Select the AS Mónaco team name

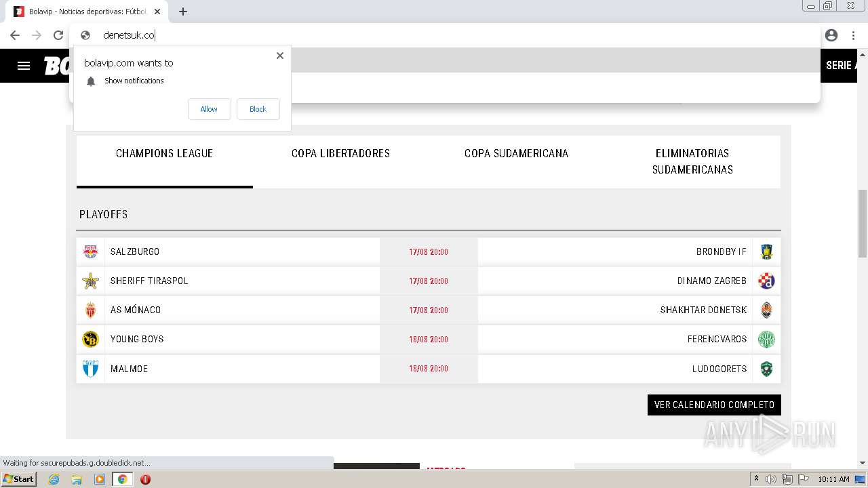pos(136,310)
